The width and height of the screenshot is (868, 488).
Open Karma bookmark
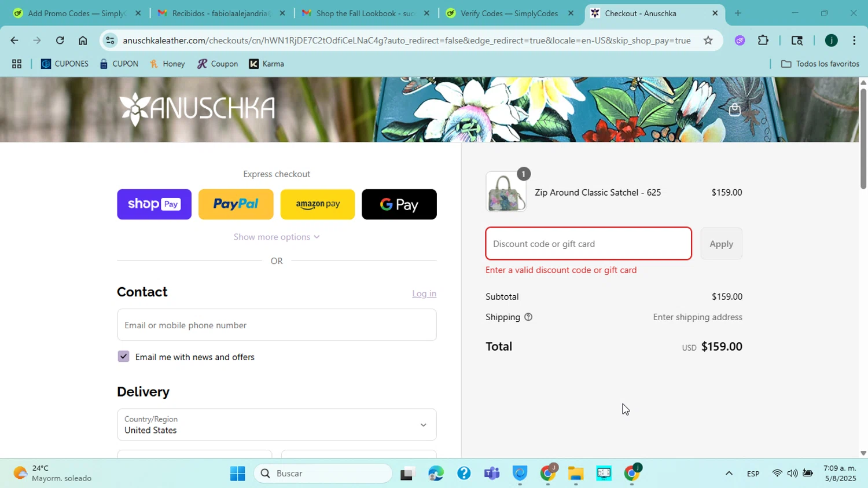click(x=267, y=64)
